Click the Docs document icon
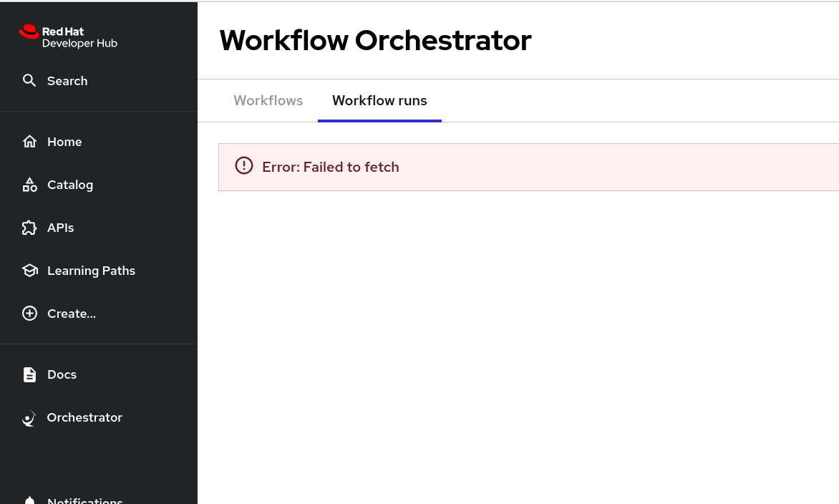The height and width of the screenshot is (504, 839). point(29,374)
